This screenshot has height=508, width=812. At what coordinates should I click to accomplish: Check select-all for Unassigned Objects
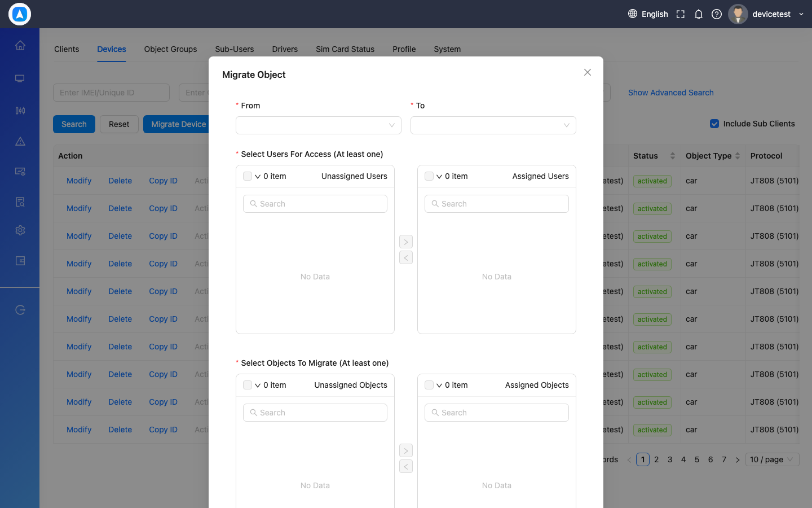pyautogui.click(x=248, y=385)
